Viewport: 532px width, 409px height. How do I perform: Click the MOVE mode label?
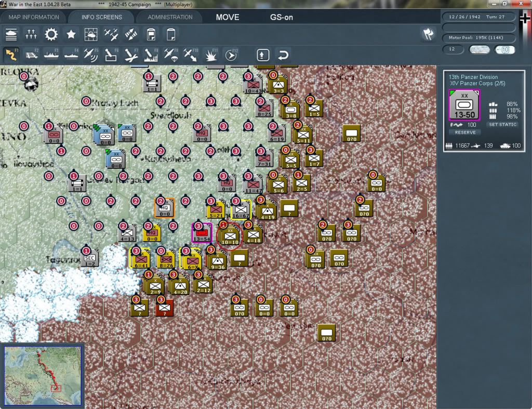228,17
